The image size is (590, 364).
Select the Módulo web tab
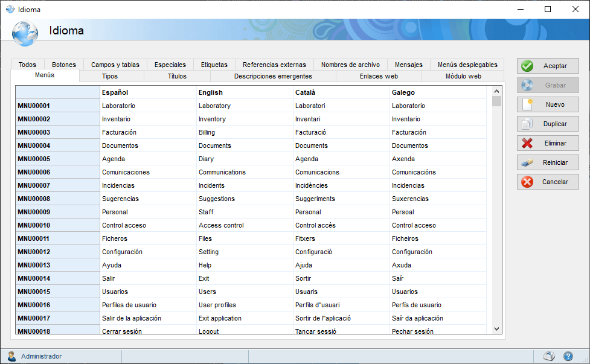click(463, 76)
